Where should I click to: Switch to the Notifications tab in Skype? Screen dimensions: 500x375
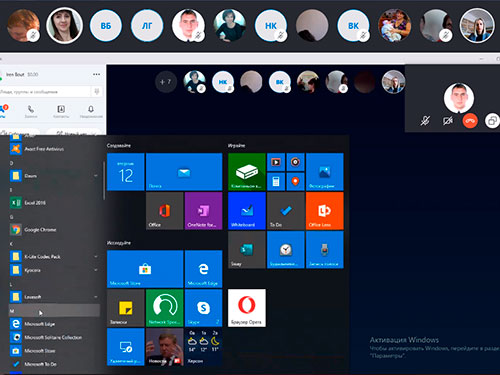[91, 112]
